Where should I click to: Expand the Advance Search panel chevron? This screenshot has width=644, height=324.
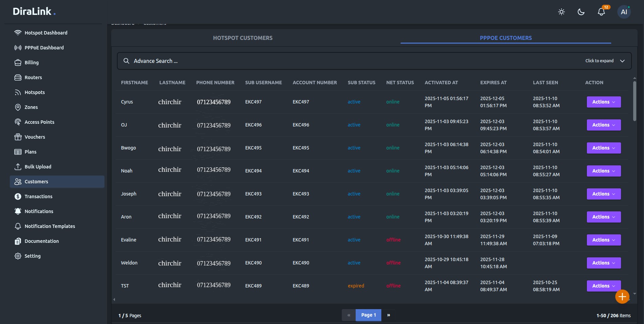tap(622, 61)
